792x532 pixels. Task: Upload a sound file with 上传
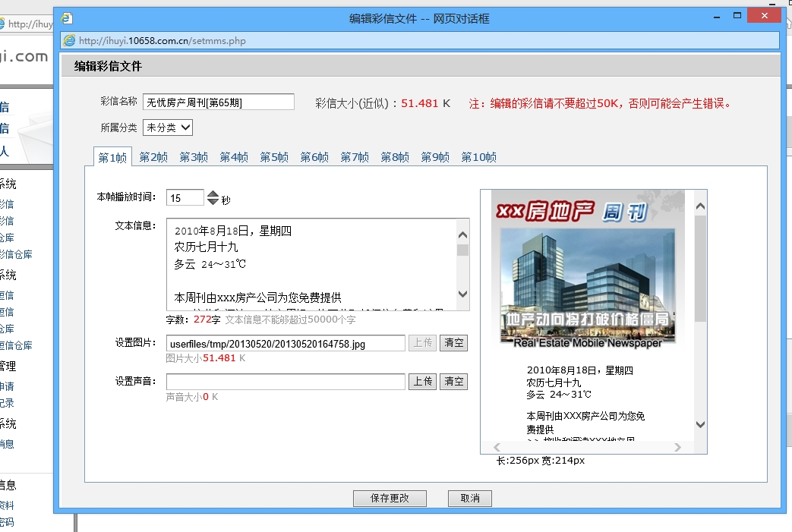tap(423, 382)
